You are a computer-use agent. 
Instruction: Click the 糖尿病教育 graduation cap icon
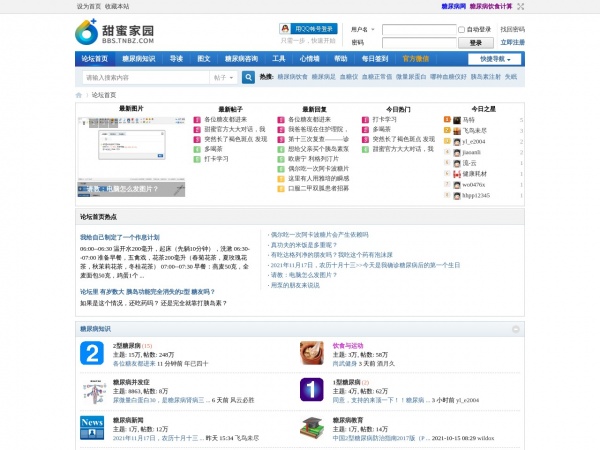point(312,427)
